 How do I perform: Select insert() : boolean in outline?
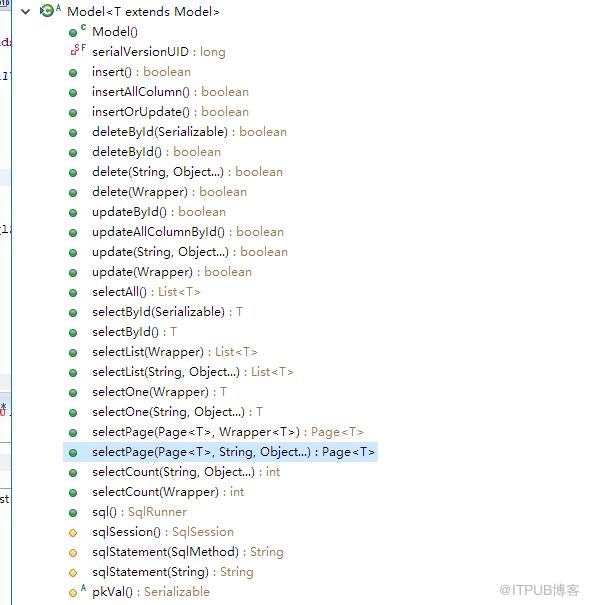[x=141, y=72]
